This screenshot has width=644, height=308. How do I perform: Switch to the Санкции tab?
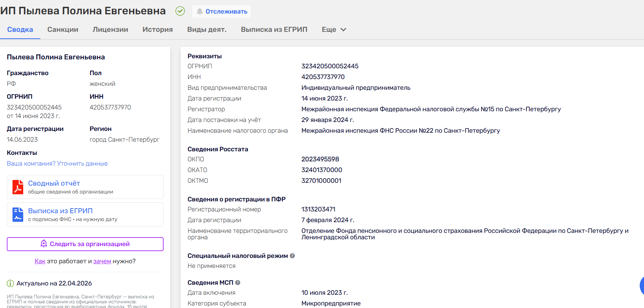click(x=63, y=30)
